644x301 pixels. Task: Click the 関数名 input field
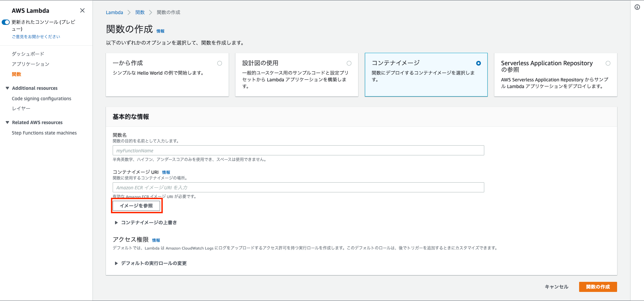[x=298, y=150]
